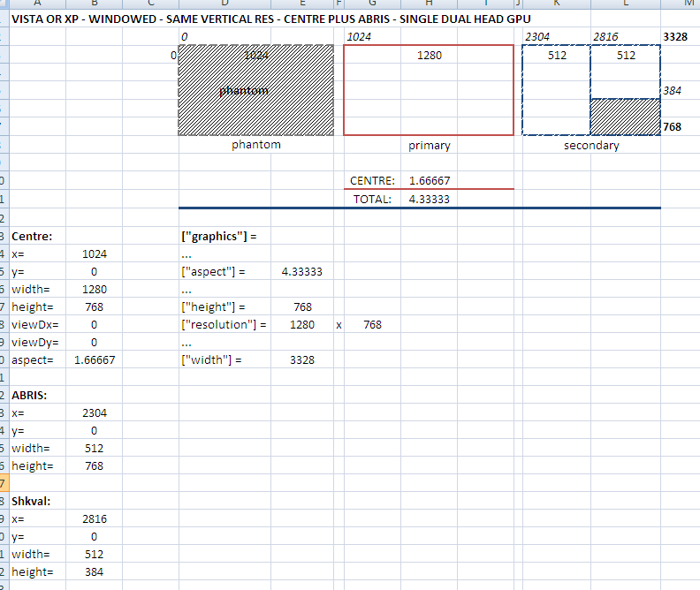The height and width of the screenshot is (590, 700).
Task: Select the bold 'ABRIS:' heading cell
Action: [37, 395]
